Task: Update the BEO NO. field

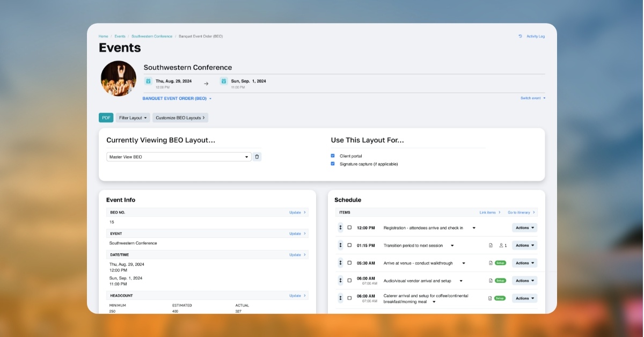Action: tap(297, 213)
